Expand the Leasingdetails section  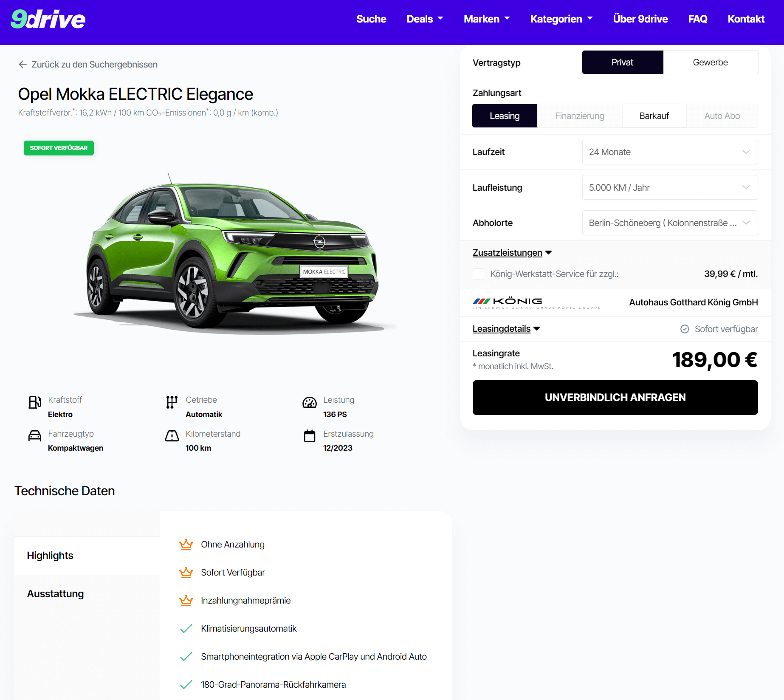[x=506, y=329]
